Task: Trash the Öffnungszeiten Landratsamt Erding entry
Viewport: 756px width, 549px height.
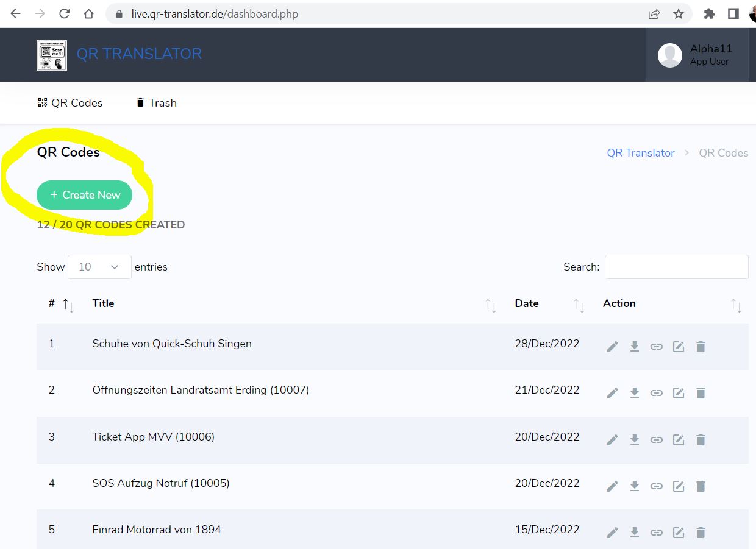Action: pos(701,393)
